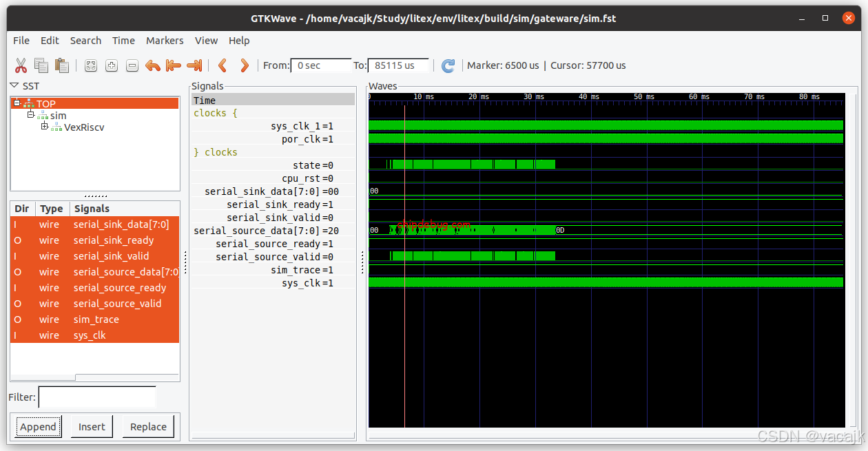
Task: Select the Zoom Fit icon
Action: click(x=90, y=65)
